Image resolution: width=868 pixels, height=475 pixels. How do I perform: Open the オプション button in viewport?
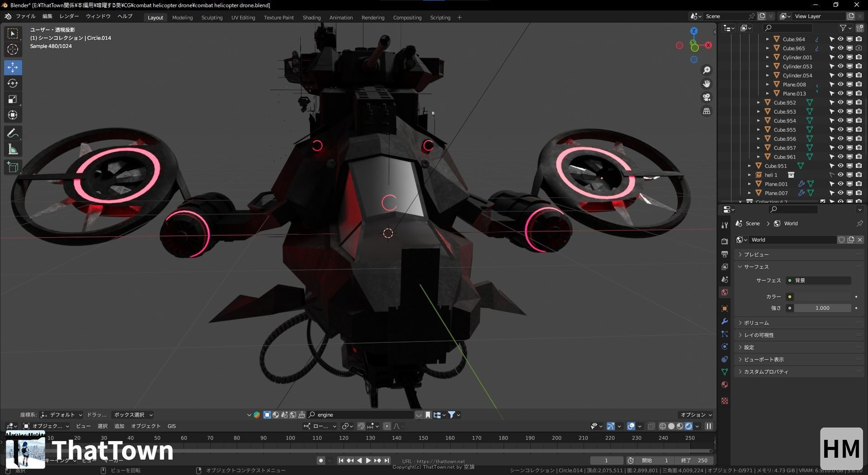tap(696, 415)
